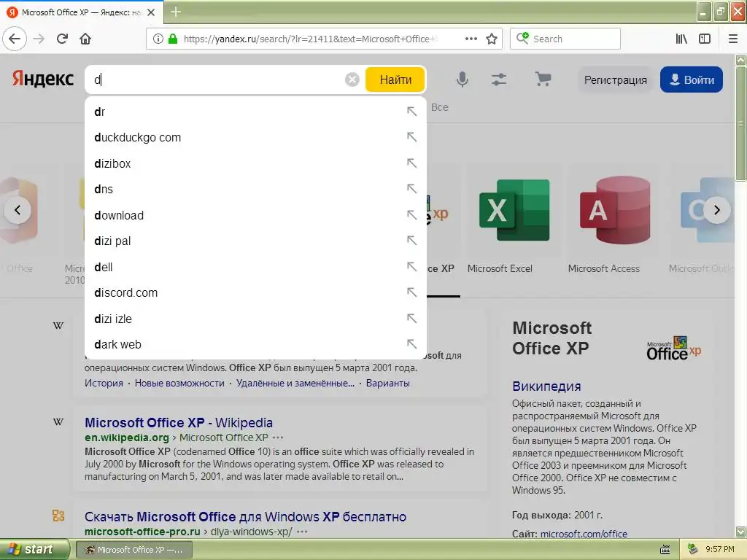
Task: Insert suggestion arrow next to 'dell'
Action: (x=411, y=267)
